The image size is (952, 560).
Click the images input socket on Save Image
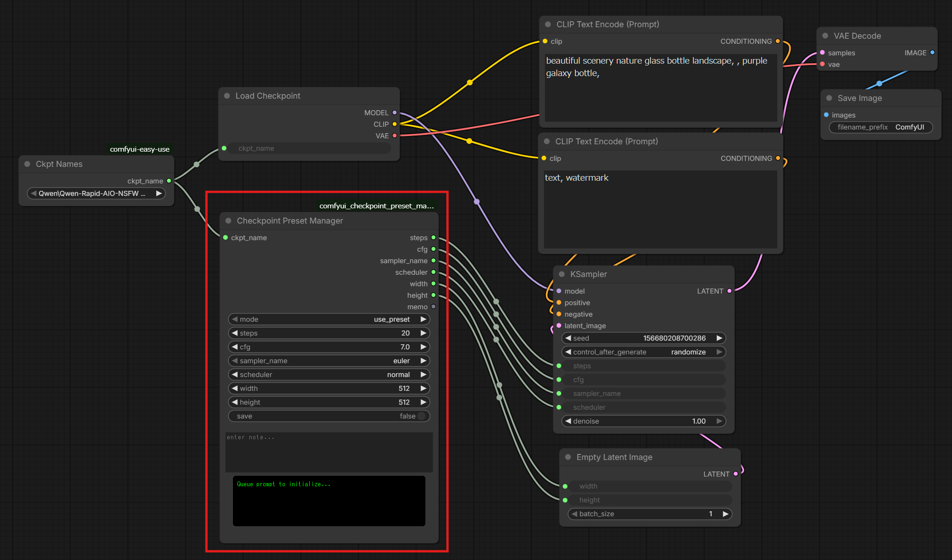tap(826, 115)
